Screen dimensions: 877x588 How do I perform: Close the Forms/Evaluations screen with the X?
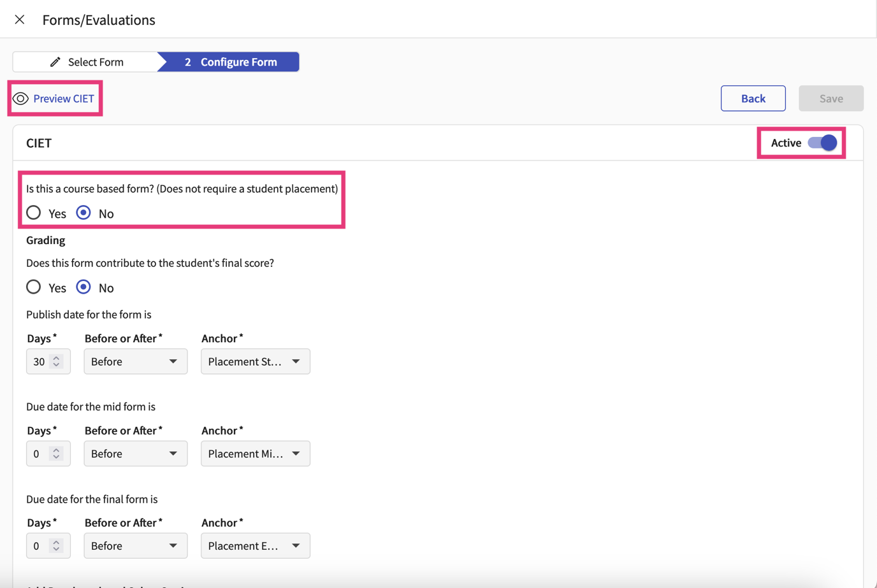(19, 19)
